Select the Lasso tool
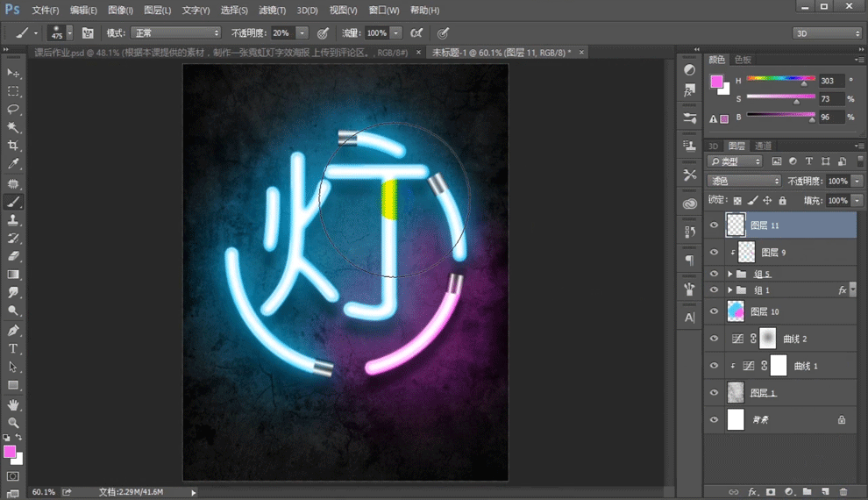 (13, 109)
